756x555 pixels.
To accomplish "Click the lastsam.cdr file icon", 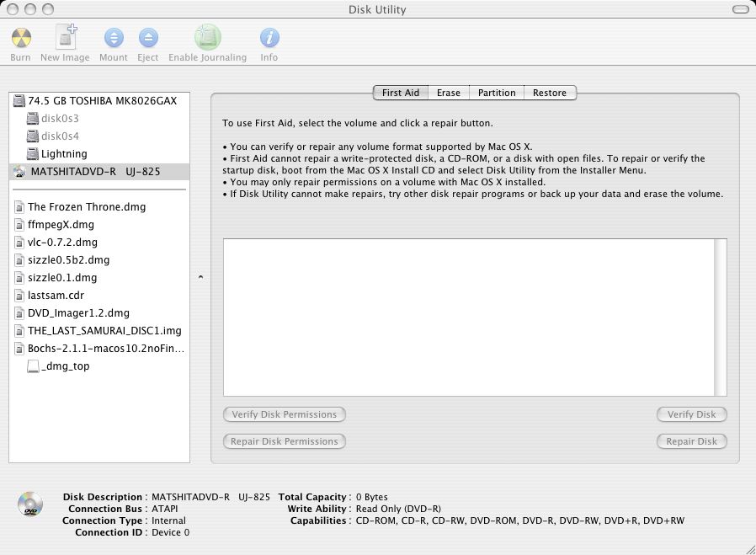I will (19, 296).
